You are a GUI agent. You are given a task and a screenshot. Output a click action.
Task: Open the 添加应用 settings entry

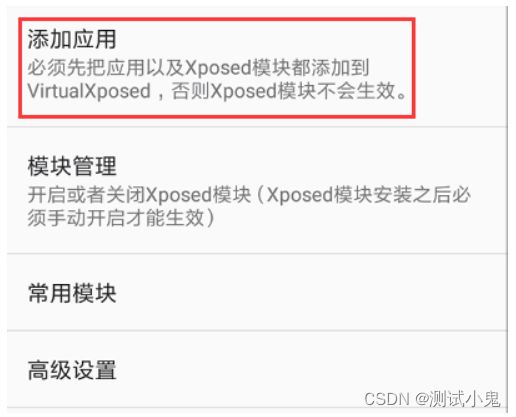257,67
